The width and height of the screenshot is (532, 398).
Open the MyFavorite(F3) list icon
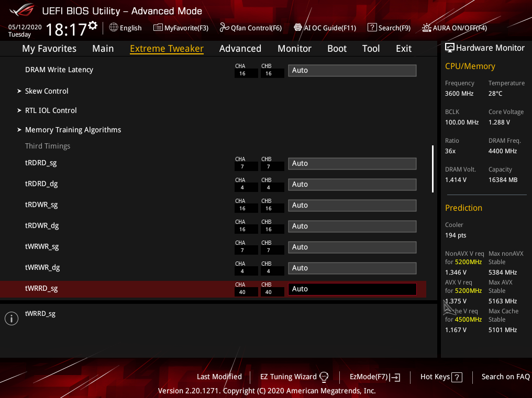coord(158,28)
